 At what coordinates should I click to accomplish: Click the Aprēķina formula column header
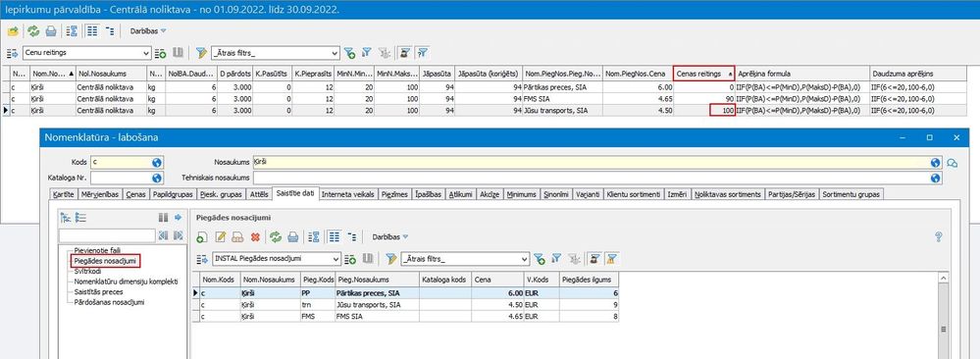tap(801, 74)
